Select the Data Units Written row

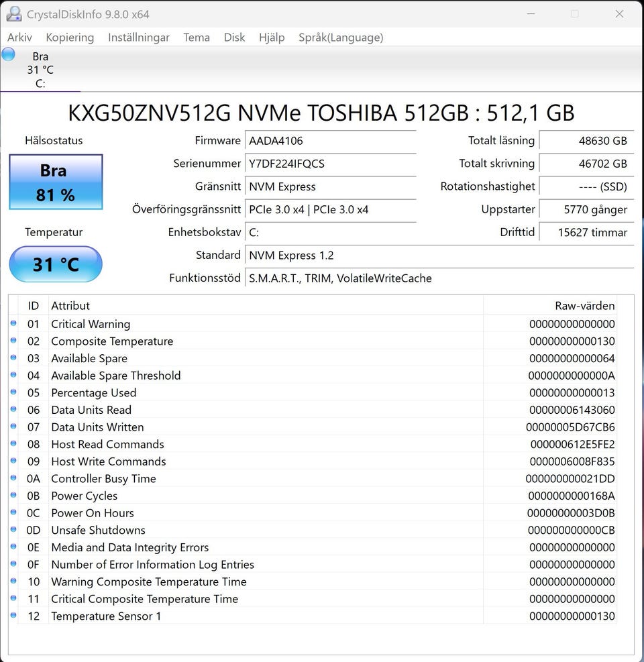click(268, 427)
